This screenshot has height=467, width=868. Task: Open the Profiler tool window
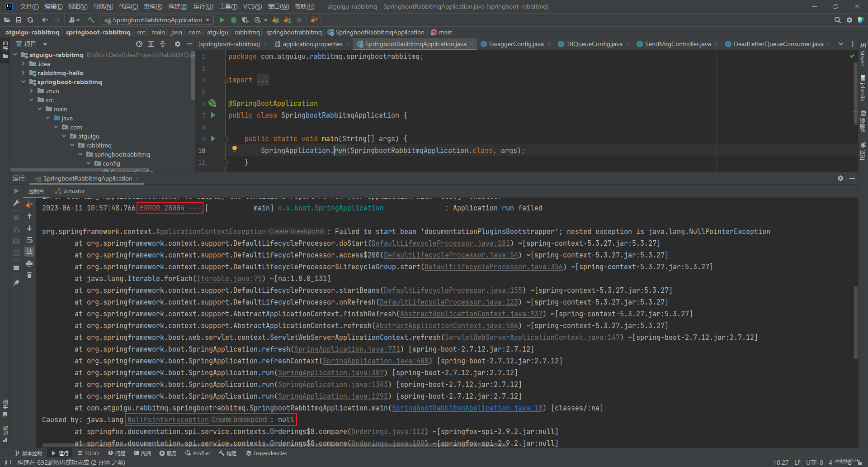tap(198, 453)
